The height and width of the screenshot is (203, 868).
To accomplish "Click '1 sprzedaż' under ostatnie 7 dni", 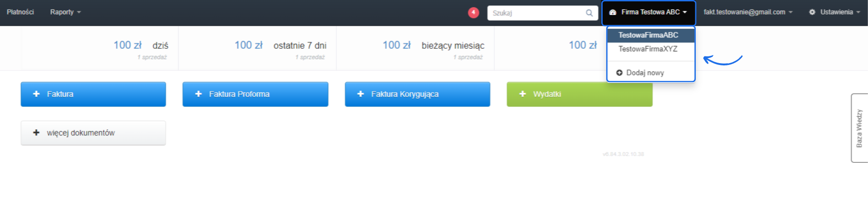I will click(x=310, y=57).
